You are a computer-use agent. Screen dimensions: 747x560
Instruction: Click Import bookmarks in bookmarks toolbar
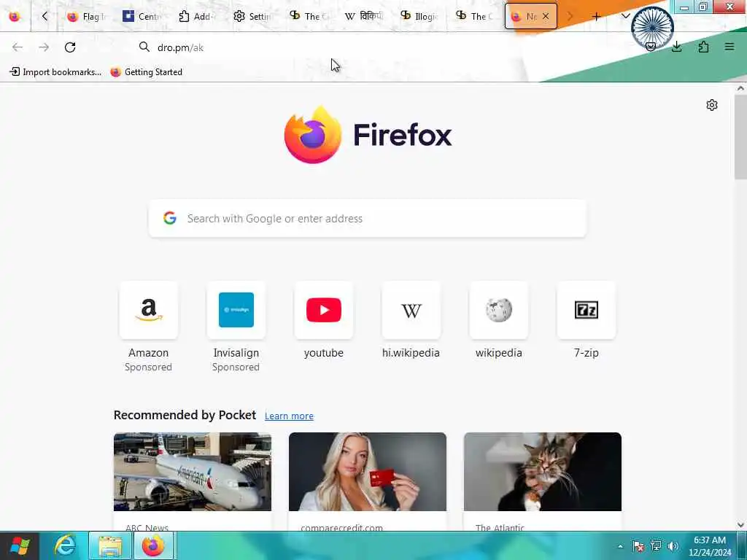tap(55, 72)
